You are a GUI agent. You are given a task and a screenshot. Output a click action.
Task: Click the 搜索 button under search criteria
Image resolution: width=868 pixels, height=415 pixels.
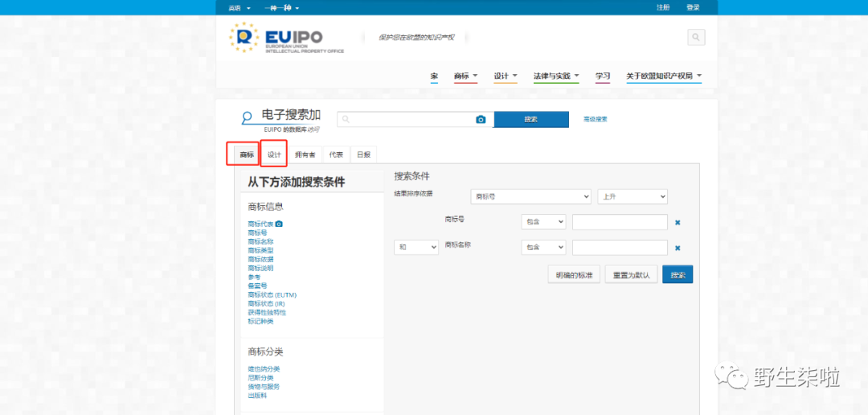pyautogui.click(x=678, y=275)
